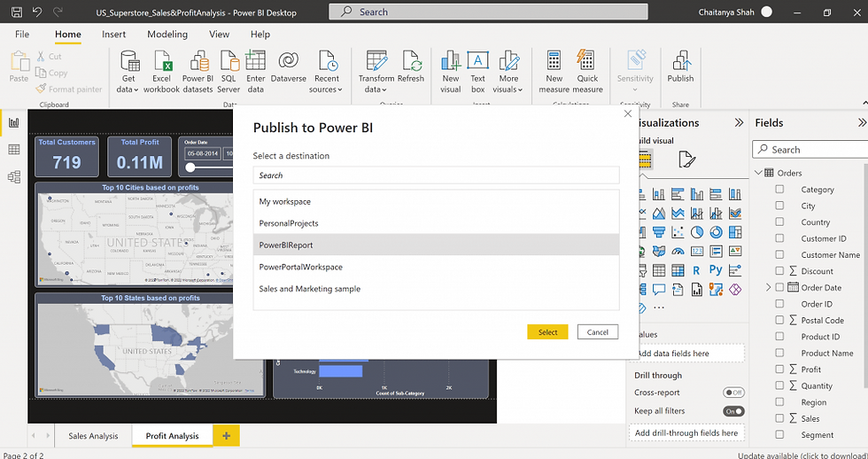Switch to the Modeling ribbon tab
The height and width of the screenshot is (459, 868).
coord(167,35)
